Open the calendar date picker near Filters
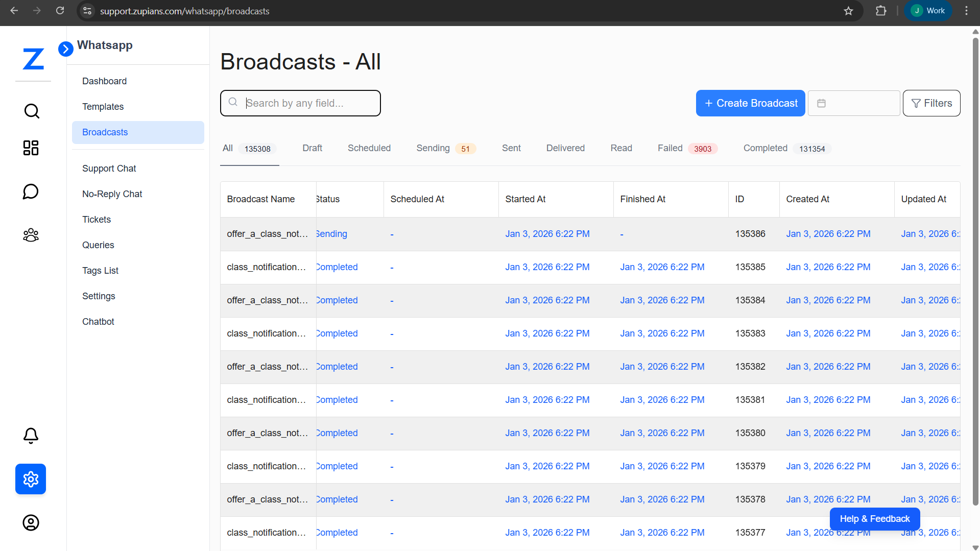The height and width of the screenshot is (551, 980). point(854,103)
